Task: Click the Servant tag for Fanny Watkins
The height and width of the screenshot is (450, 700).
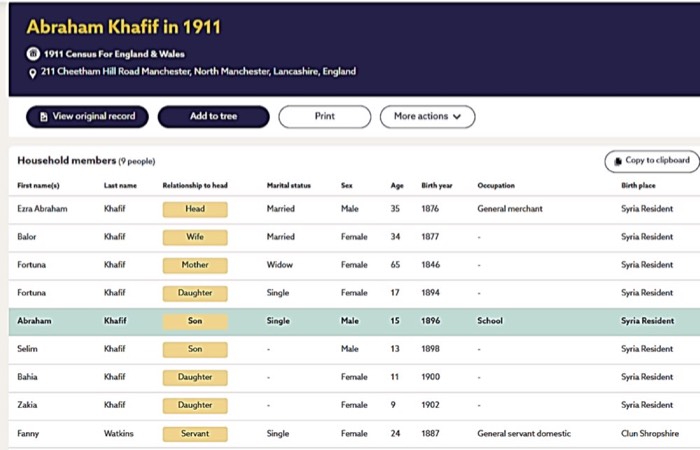Action: click(195, 434)
